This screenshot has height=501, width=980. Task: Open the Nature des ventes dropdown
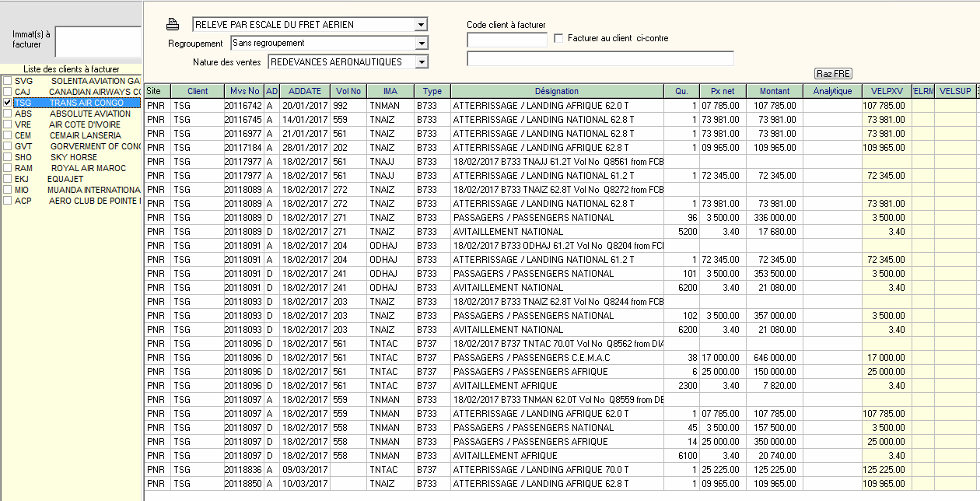click(421, 61)
